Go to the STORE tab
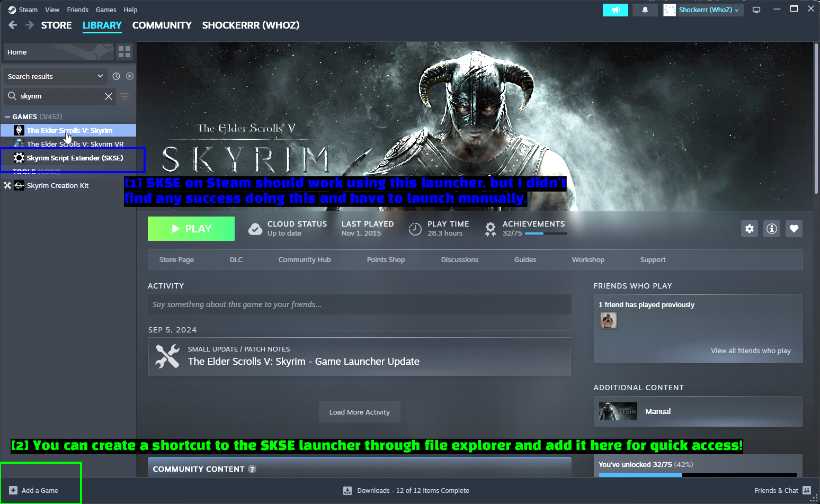The height and width of the screenshot is (504, 820). pyautogui.click(x=57, y=25)
